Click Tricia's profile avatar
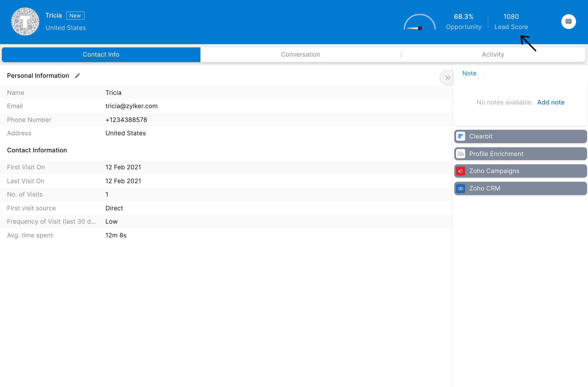Screen dimensions: 588x387 tap(25, 22)
